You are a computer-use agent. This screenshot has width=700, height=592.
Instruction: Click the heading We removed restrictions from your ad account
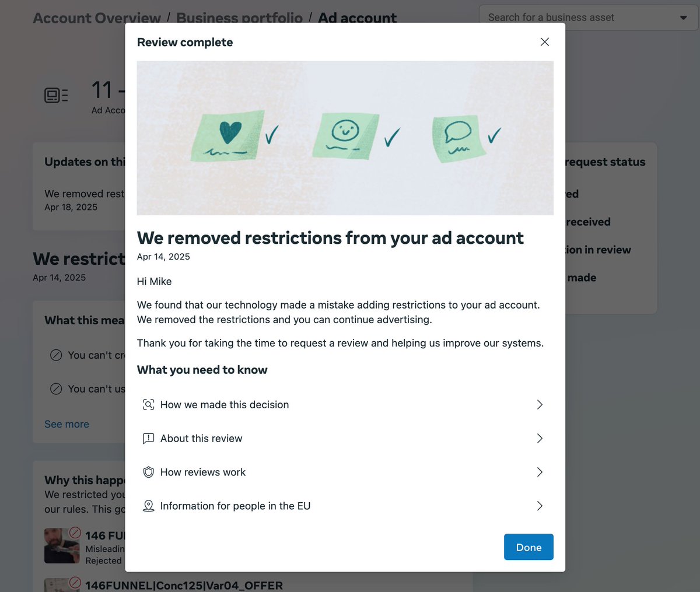coord(330,238)
